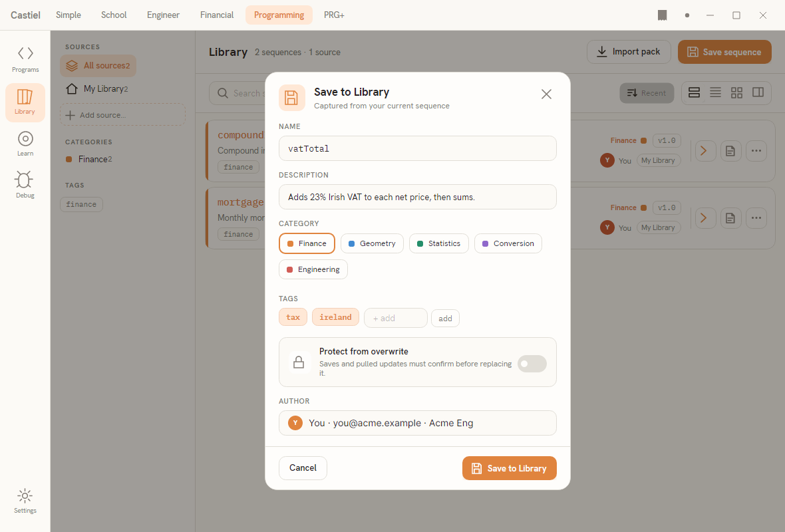Open the mortgage sequence document icon
Viewport: 785px width, 532px height.
pos(730,217)
